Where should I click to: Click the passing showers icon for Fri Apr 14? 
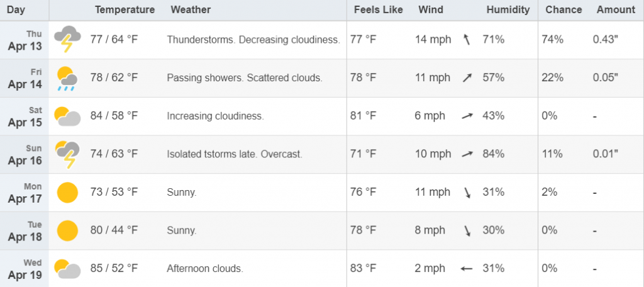(x=67, y=78)
